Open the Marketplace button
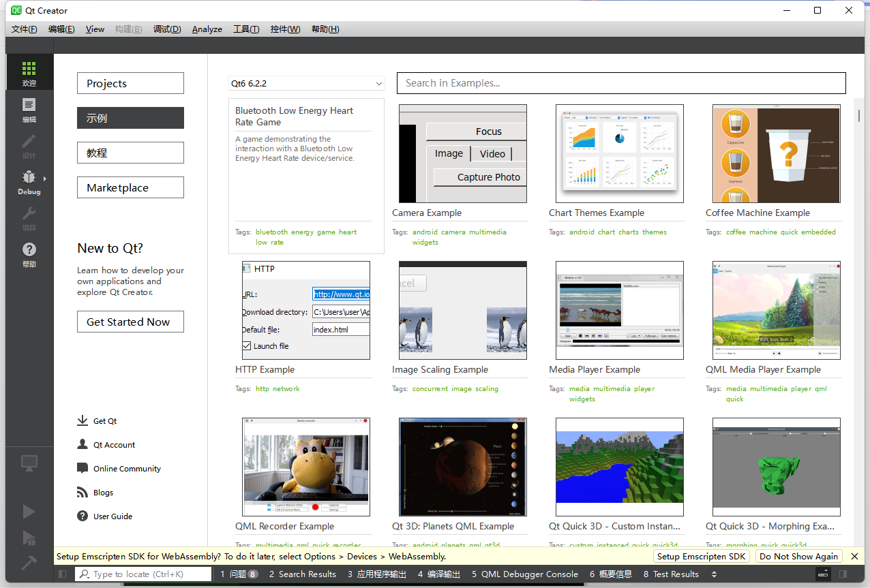This screenshot has width=870, height=588. (130, 187)
